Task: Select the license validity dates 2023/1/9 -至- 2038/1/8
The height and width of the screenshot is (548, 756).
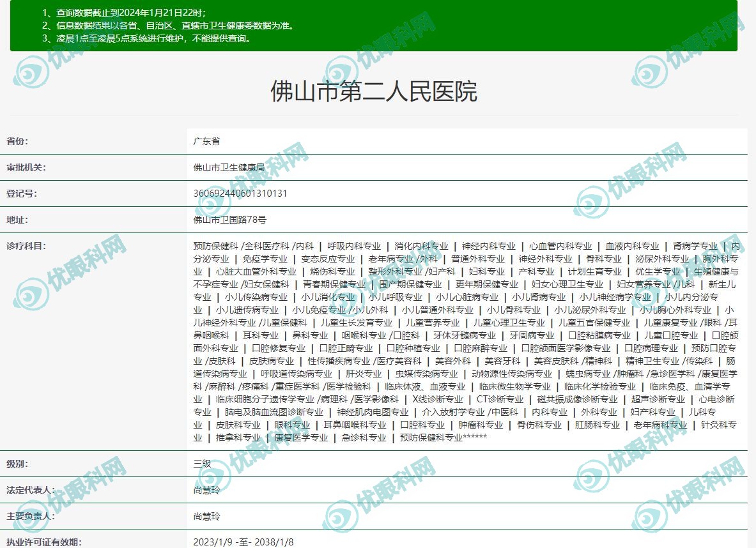Action: point(243,542)
